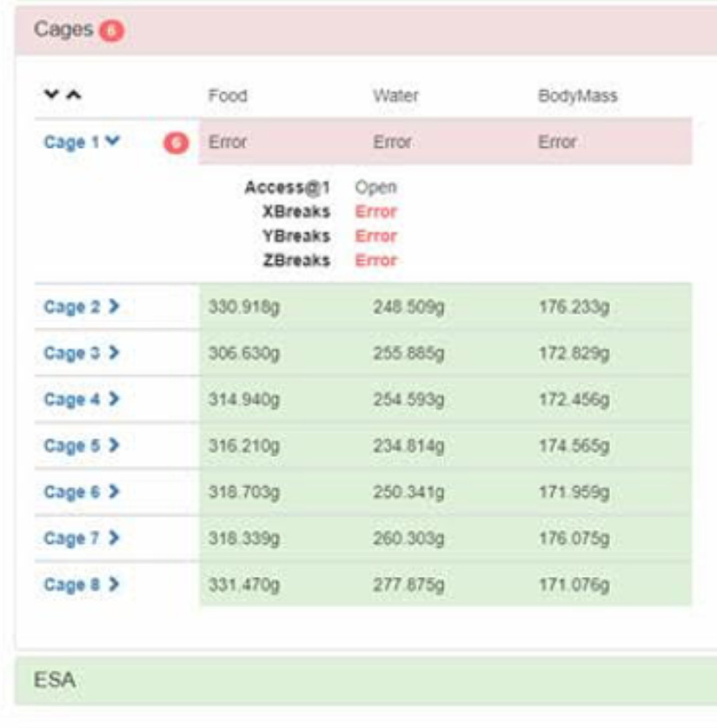Click the Access@1 Open value
The height and width of the screenshot is (728, 717).
coord(375,187)
